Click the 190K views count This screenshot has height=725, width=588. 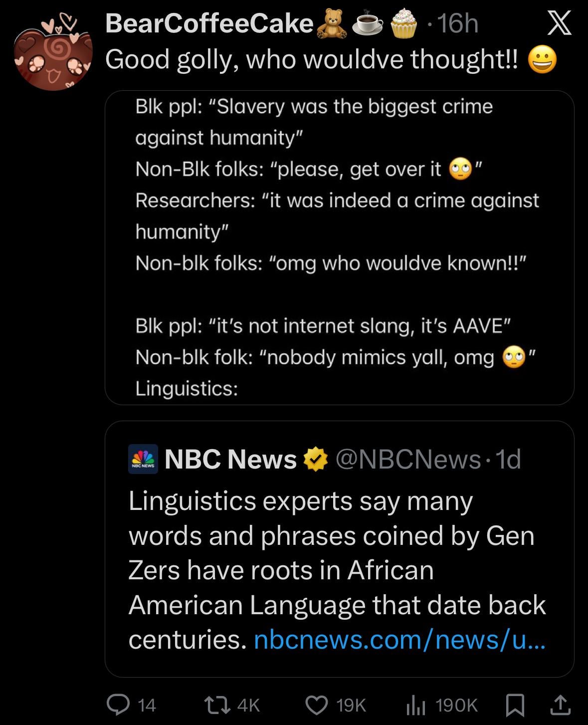coord(456,705)
